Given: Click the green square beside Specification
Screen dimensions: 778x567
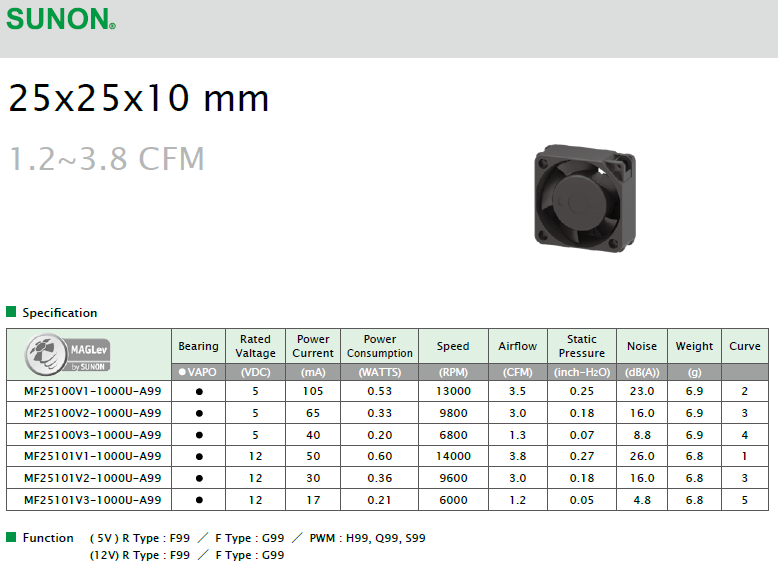Looking at the screenshot, I should pyautogui.click(x=11, y=312).
